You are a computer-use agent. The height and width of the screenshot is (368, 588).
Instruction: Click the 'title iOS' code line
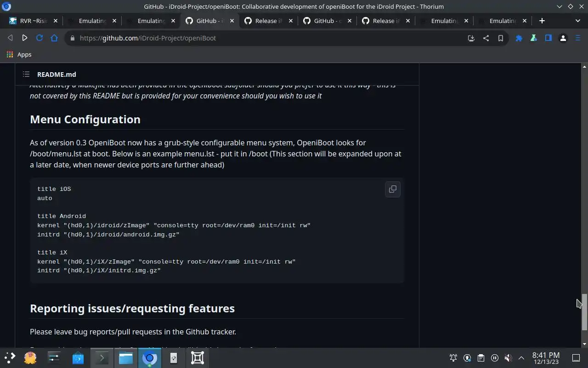[54, 189]
